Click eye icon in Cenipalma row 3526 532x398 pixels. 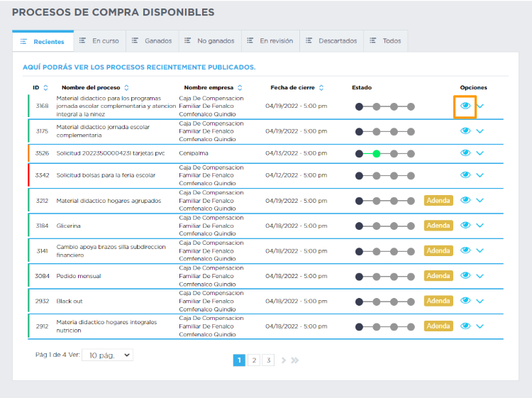(465, 153)
